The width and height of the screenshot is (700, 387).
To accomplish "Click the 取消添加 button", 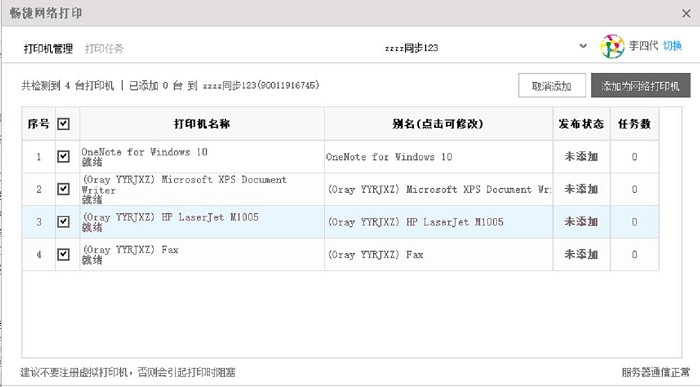I will point(552,85).
